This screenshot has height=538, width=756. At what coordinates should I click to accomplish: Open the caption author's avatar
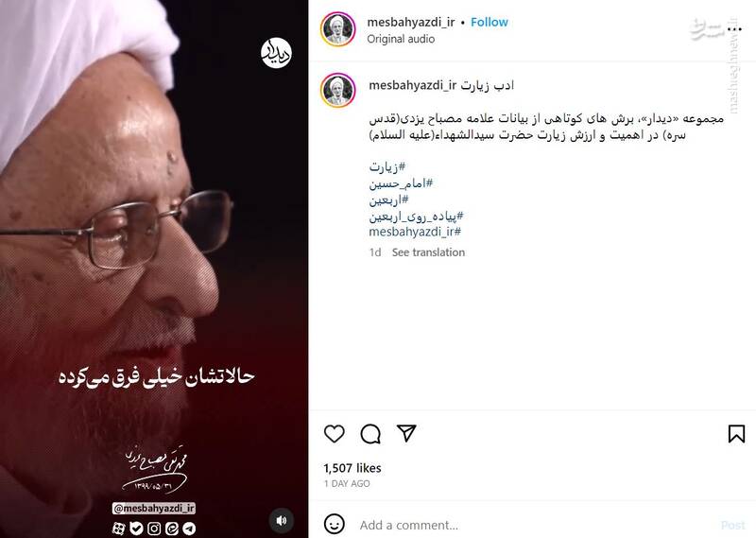[338, 90]
